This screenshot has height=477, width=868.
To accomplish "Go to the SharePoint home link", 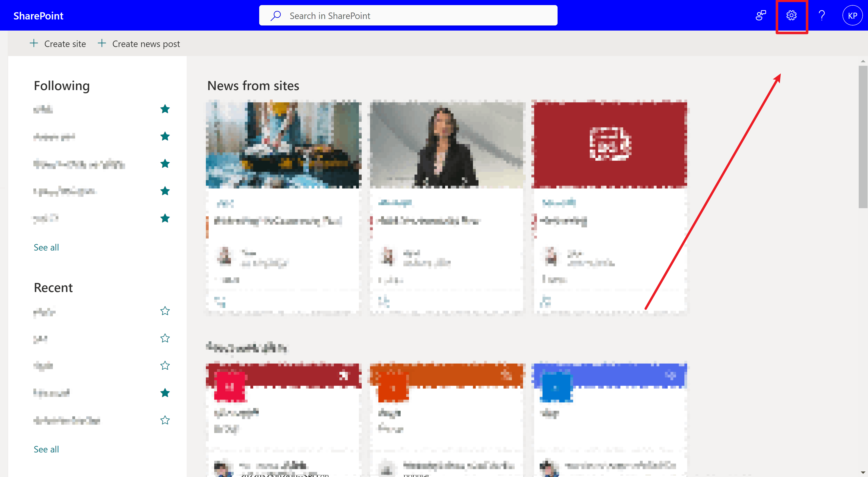I will [38, 16].
